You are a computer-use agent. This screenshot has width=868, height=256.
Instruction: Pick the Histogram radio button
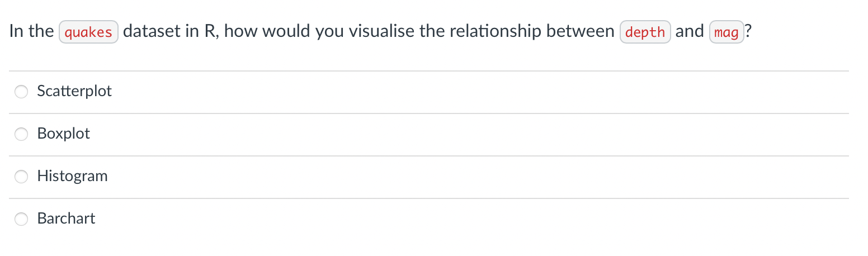point(21,177)
